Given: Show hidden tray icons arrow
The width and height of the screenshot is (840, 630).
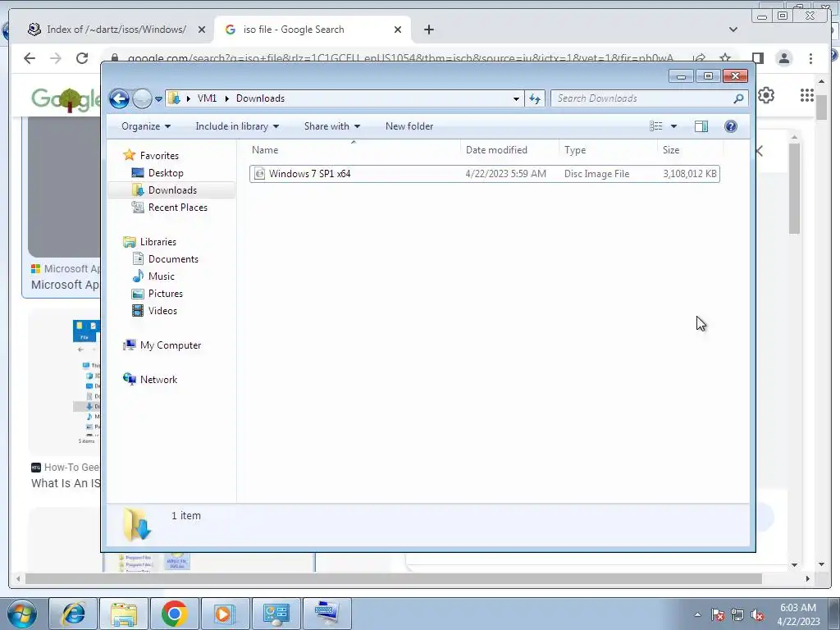Looking at the screenshot, I should pos(697,614).
